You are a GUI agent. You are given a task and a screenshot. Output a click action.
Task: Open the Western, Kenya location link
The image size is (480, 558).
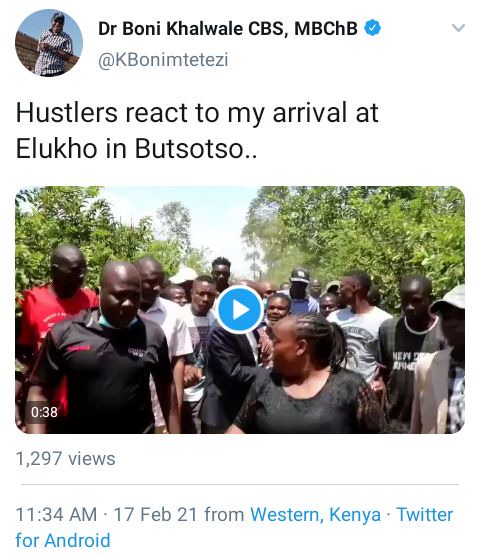click(315, 515)
